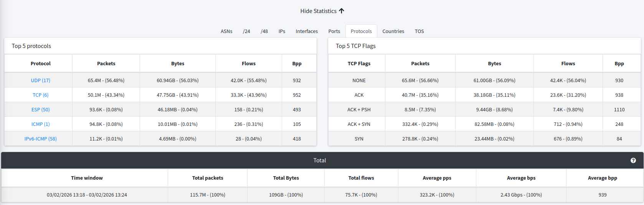Click Flows header in TCP Flags table

point(568,64)
